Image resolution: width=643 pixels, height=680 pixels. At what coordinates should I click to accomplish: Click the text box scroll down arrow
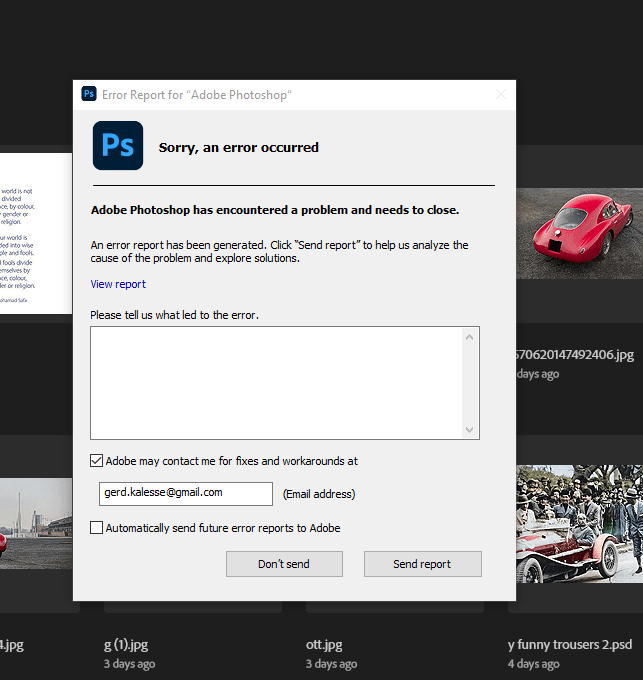pyautogui.click(x=470, y=429)
